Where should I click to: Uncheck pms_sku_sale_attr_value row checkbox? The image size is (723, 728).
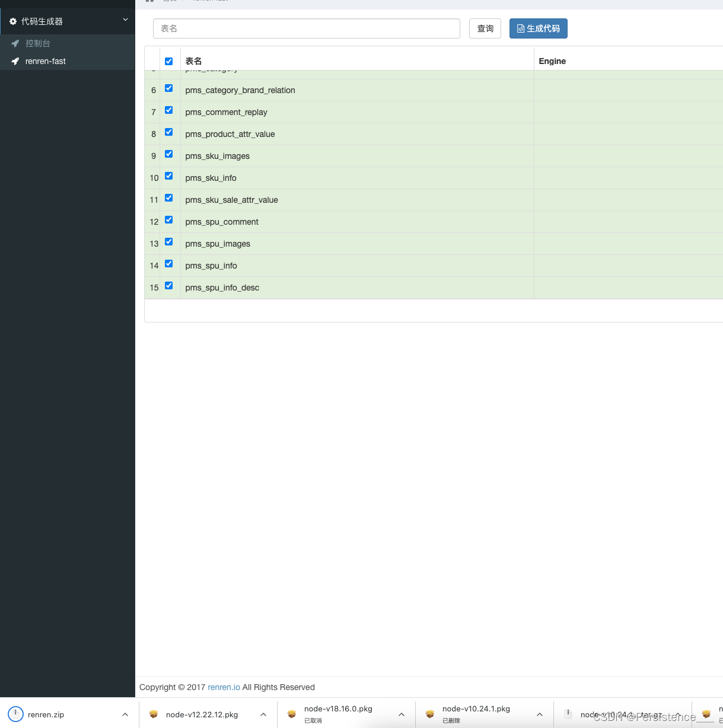click(x=168, y=198)
